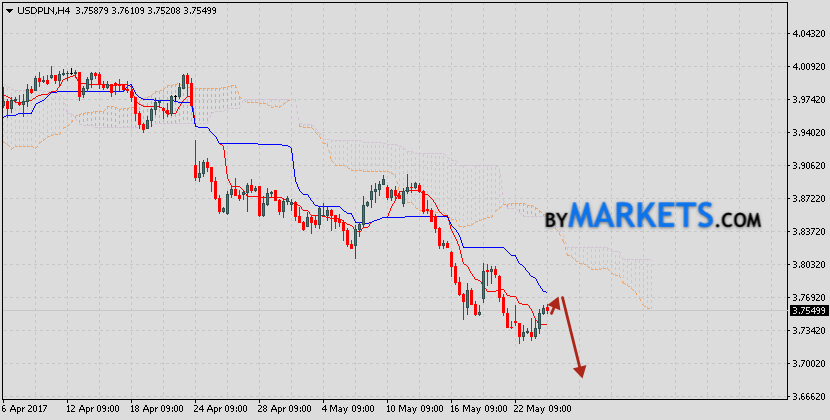This screenshot has height=420, width=830.
Task: Click the 3.80320 price level label
Action: (807, 265)
